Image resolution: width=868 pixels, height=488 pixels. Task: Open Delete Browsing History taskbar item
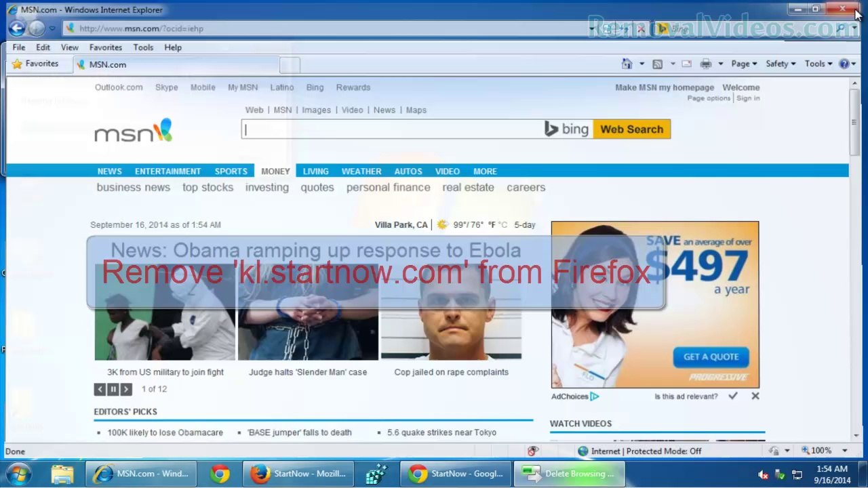pyautogui.click(x=570, y=474)
